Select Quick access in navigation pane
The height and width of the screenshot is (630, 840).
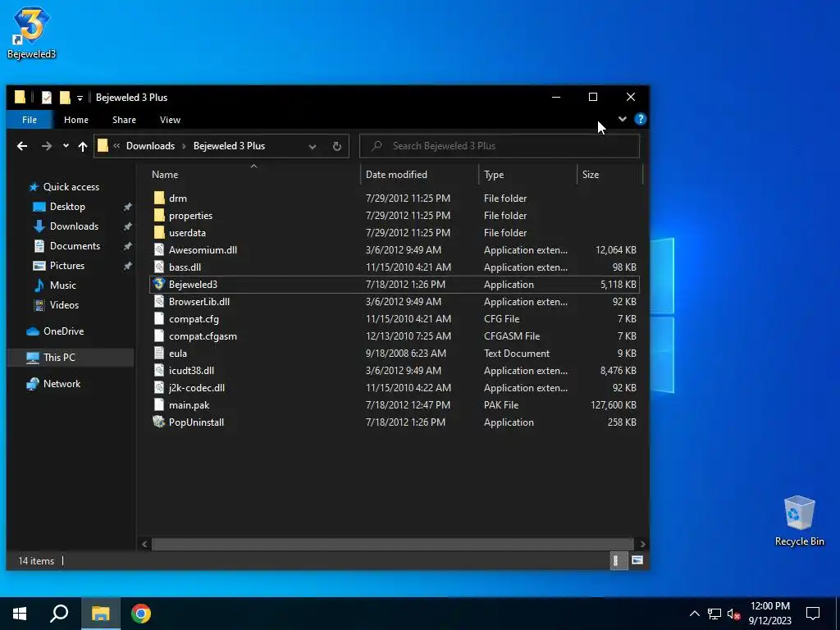(x=71, y=187)
